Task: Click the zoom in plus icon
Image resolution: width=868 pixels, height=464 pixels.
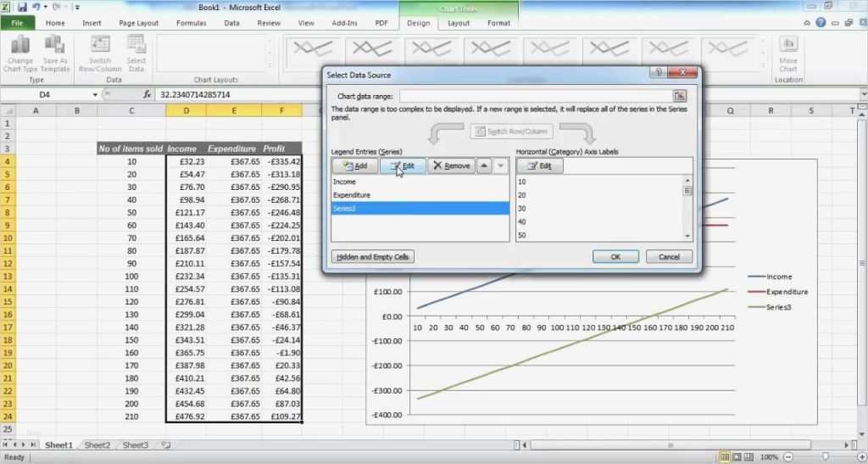Action: click(861, 457)
